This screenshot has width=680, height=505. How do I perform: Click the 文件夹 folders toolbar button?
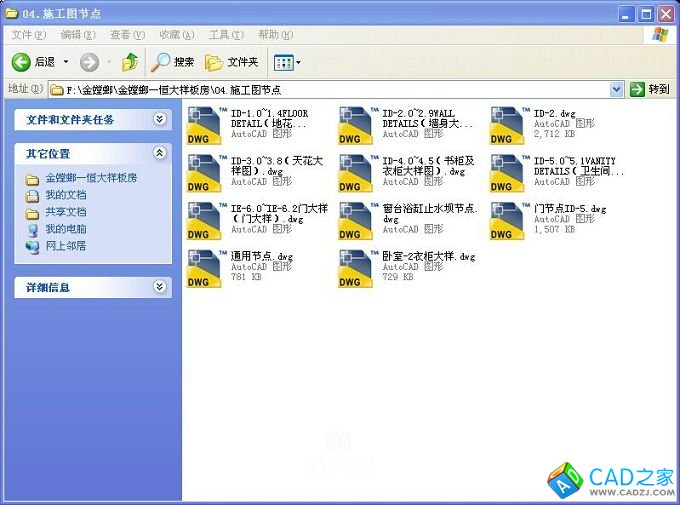click(x=231, y=62)
